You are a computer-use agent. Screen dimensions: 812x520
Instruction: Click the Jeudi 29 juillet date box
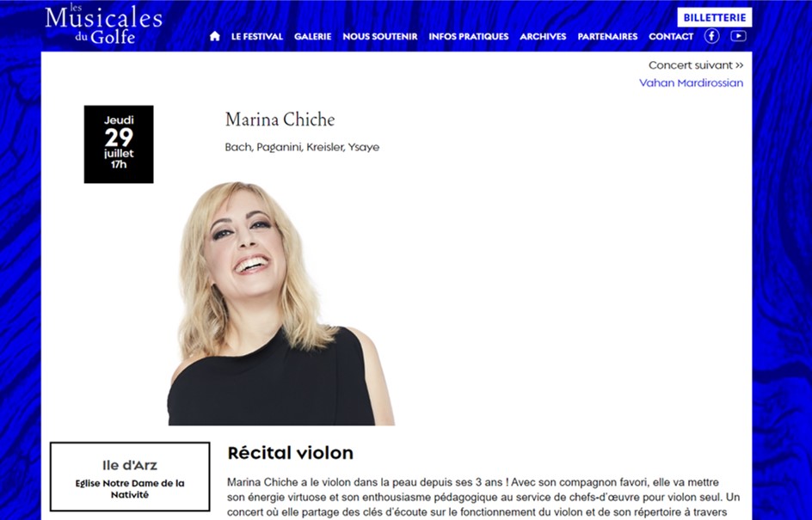tap(119, 144)
